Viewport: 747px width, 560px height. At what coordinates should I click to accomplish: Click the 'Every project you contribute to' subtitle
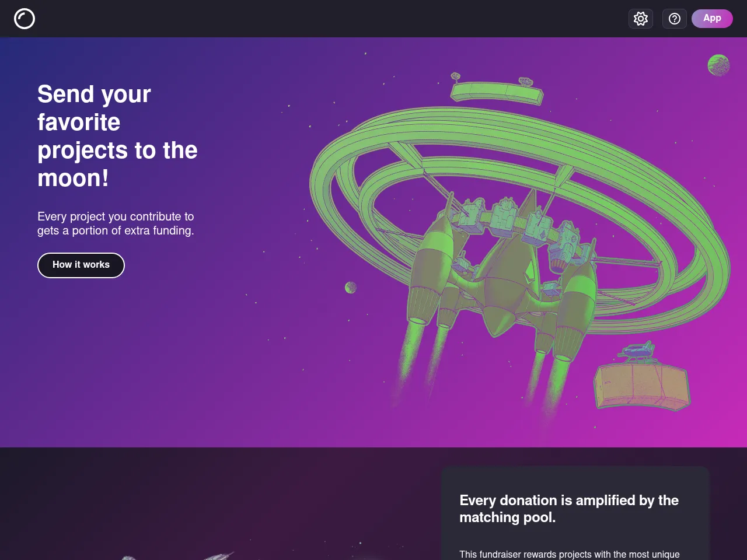116,223
